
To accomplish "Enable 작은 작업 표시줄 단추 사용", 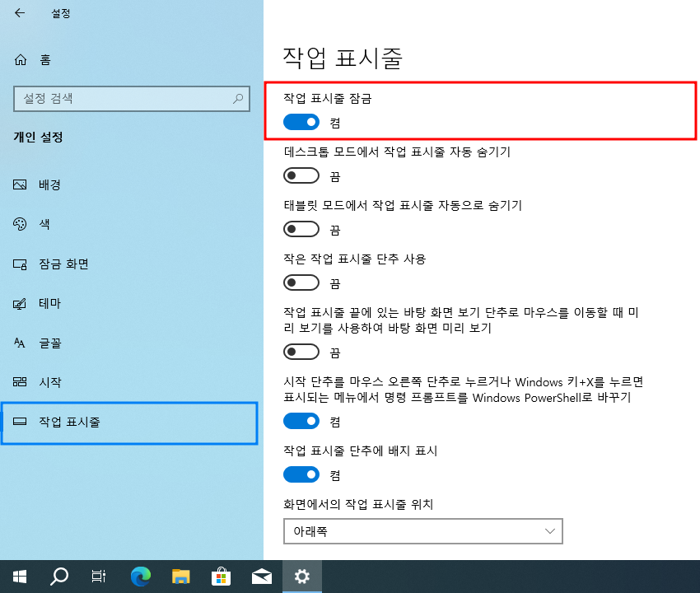I will (301, 282).
